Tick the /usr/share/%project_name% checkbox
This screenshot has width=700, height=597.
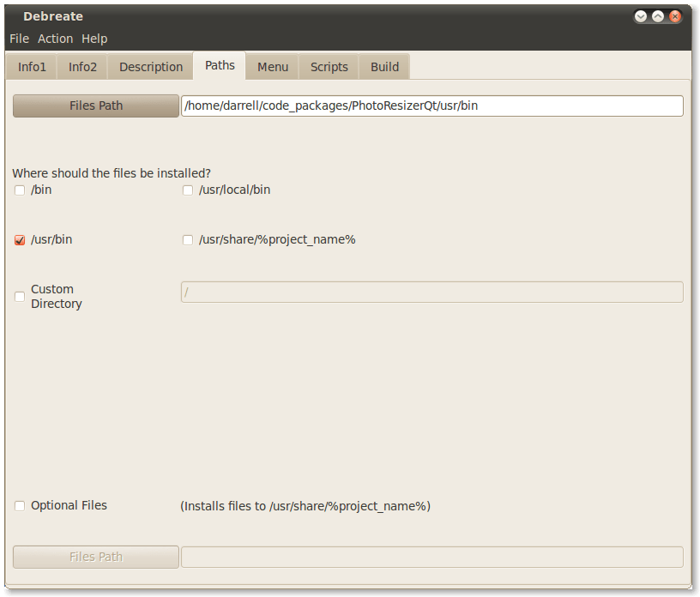click(188, 240)
